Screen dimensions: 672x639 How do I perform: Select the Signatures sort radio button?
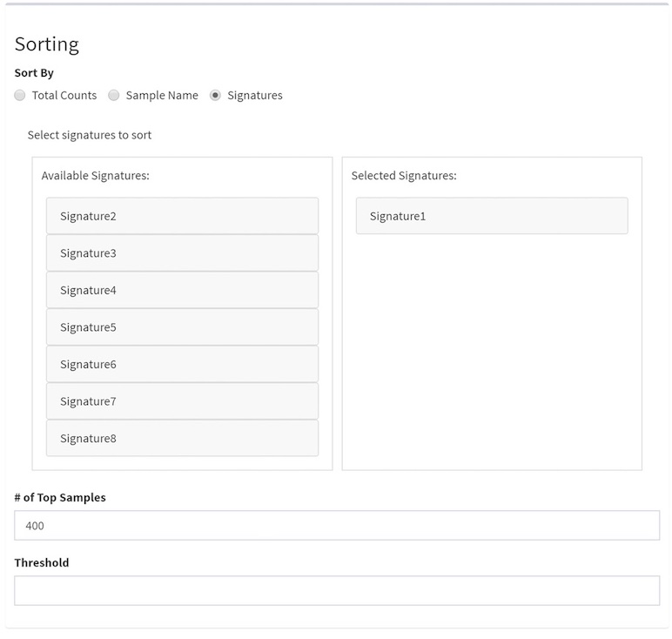pos(216,96)
